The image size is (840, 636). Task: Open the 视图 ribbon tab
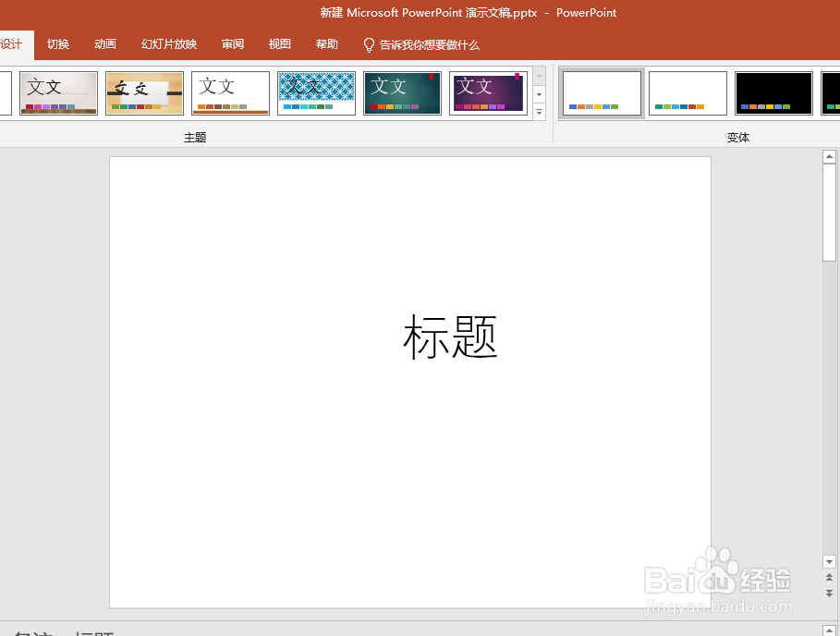[279, 44]
